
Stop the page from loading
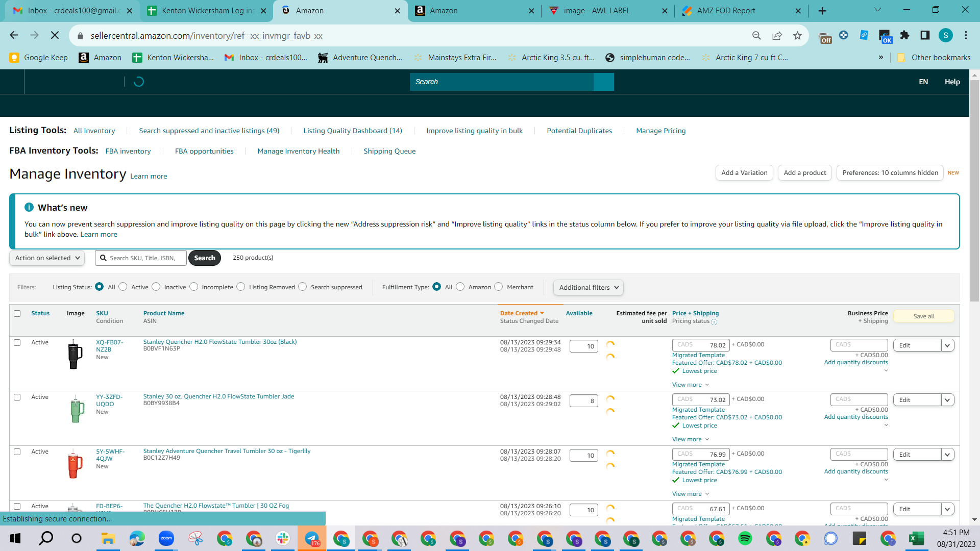coord(55,35)
